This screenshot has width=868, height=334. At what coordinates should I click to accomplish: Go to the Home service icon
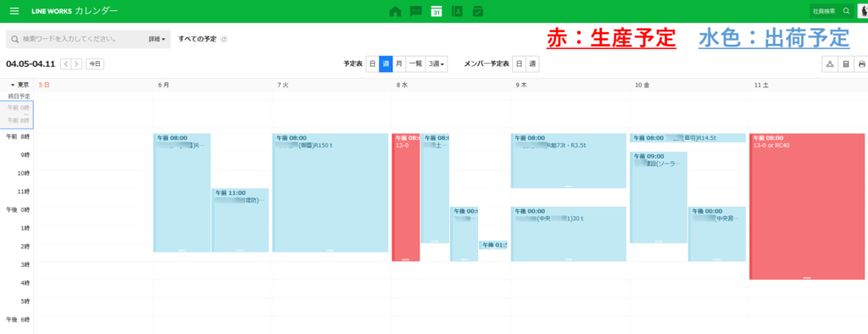pos(395,11)
